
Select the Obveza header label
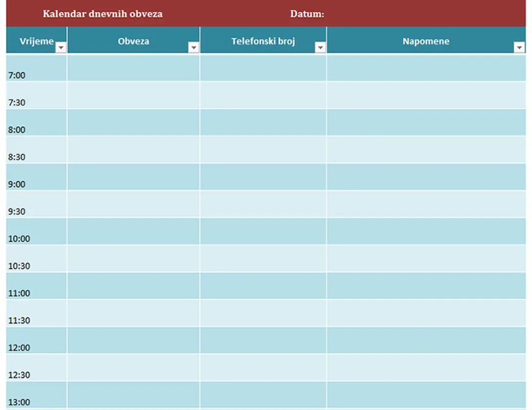133,41
